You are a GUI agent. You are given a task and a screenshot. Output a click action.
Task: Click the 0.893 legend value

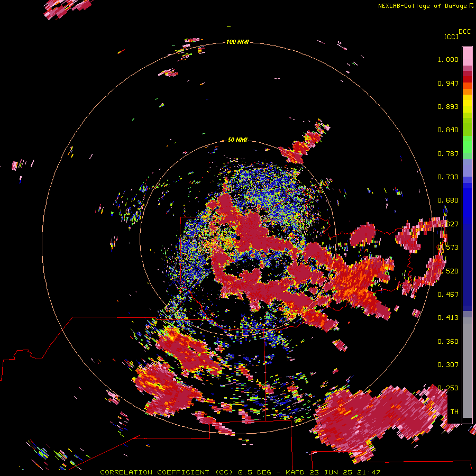point(448,106)
